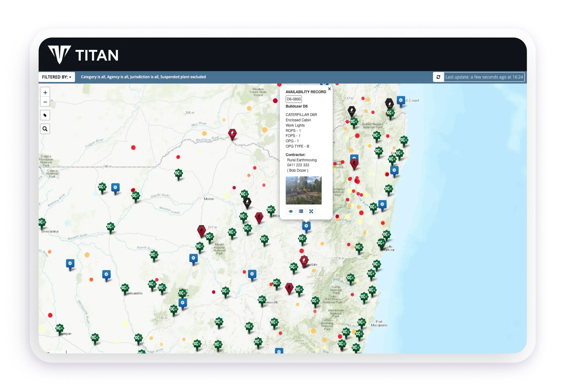Select black fire marker beside Gold Coast marker

point(389,103)
